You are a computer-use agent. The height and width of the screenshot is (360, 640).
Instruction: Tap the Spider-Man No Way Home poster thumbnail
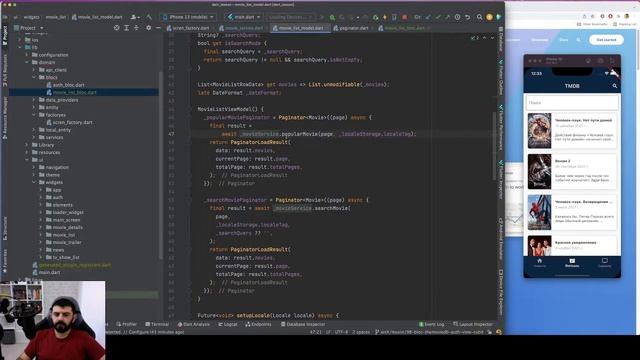pyautogui.click(x=539, y=131)
